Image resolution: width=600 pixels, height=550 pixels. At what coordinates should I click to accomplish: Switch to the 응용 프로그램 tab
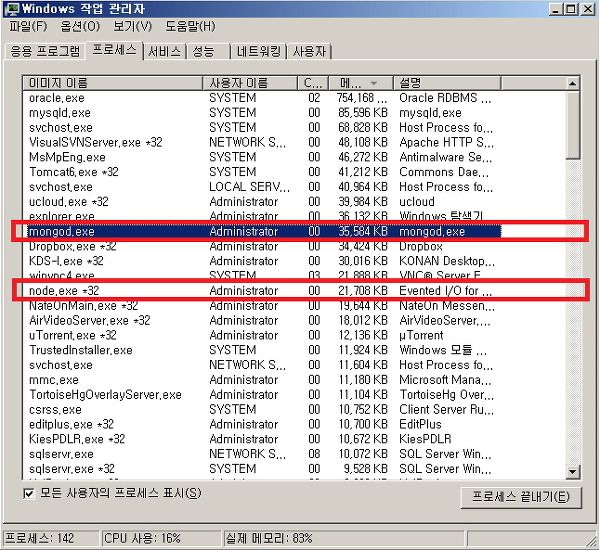point(45,51)
